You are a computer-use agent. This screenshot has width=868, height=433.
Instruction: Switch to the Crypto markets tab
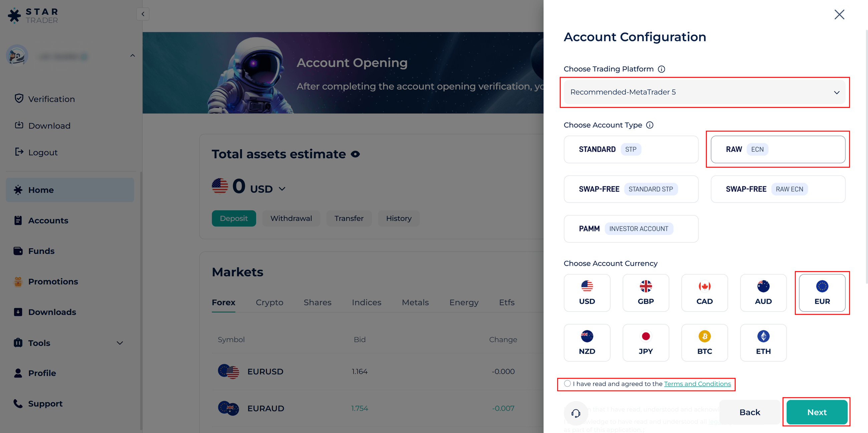coord(269,302)
